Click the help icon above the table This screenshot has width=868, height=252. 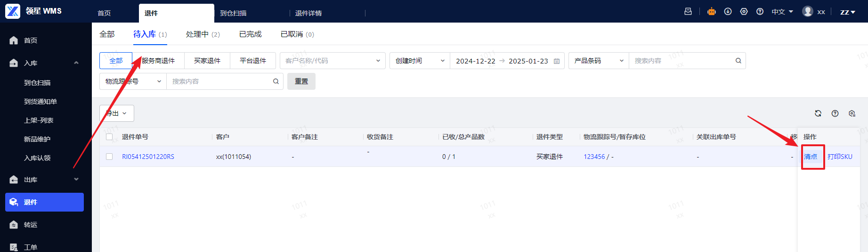point(835,113)
